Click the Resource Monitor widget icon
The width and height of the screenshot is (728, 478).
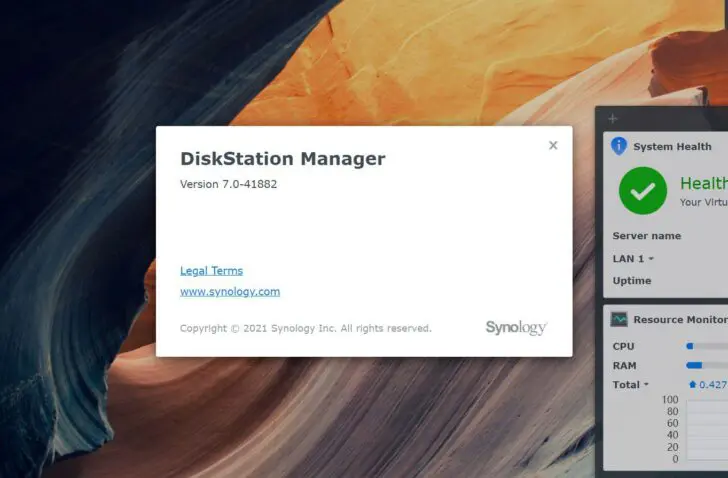(619, 319)
